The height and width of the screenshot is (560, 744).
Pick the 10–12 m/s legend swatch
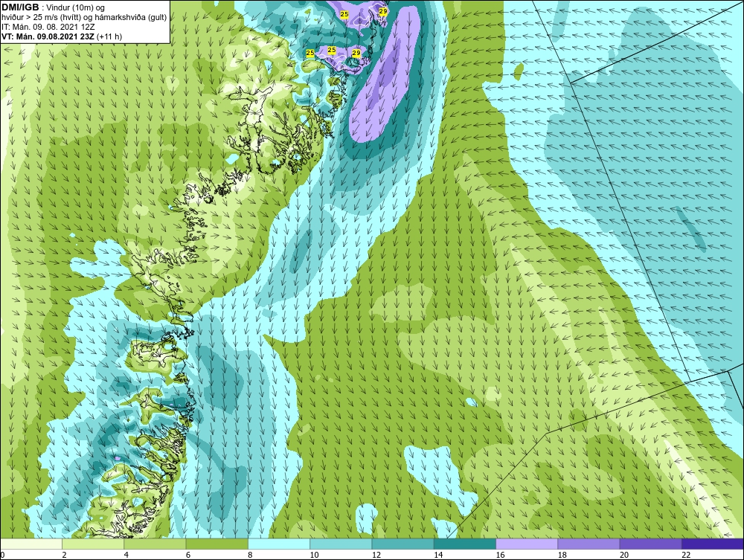pyautogui.click(x=341, y=544)
